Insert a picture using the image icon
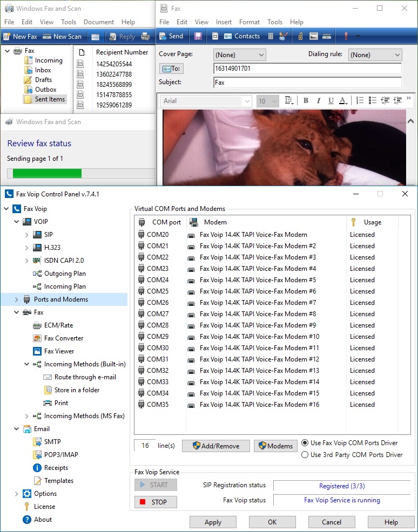The image size is (418, 532). (x=313, y=36)
